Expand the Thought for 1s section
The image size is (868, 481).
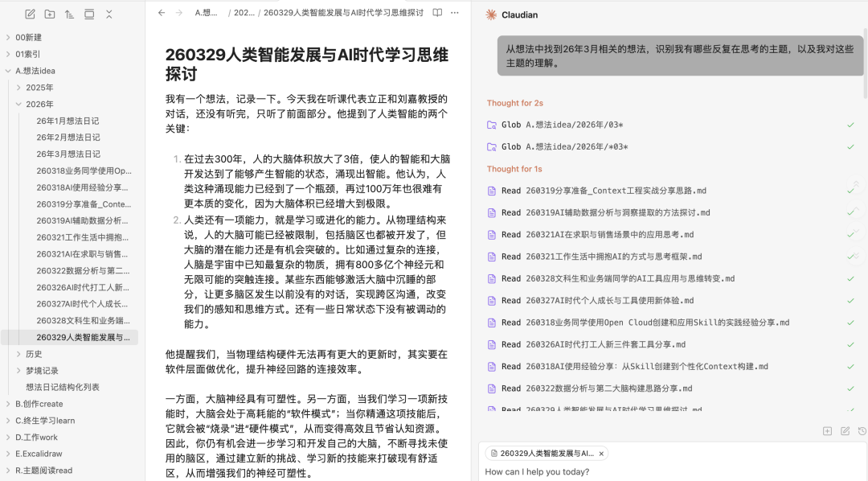[x=514, y=169]
